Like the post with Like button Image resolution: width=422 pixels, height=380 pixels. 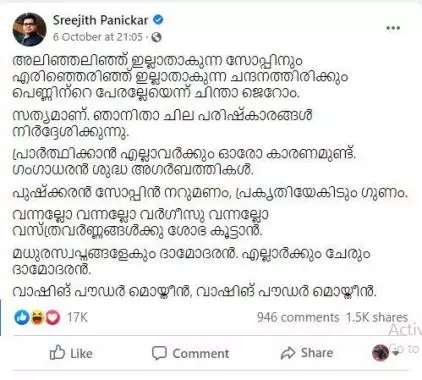click(x=71, y=353)
